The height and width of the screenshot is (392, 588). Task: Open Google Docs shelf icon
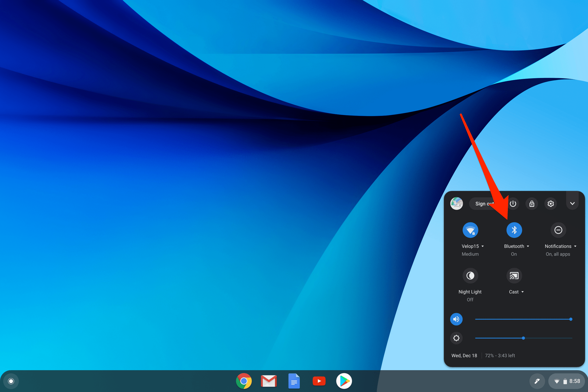(294, 381)
